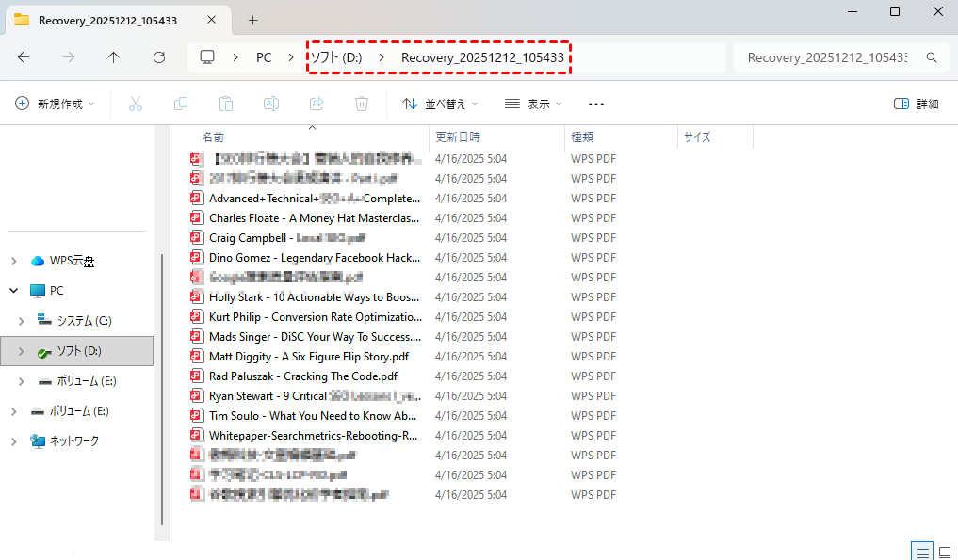Open a new tab with plus button
Viewport: 958px width, 560px height.
(252, 20)
